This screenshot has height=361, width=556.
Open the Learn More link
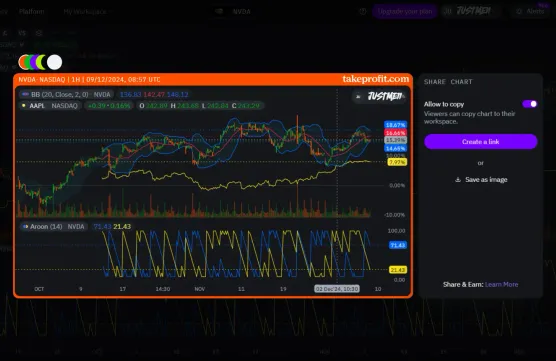click(x=501, y=284)
